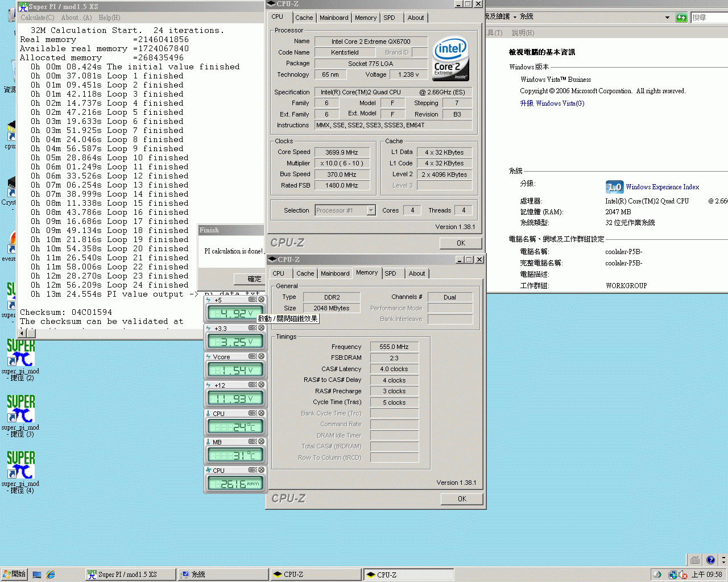Click the Core Speed value 3699.9 MHz

click(342, 152)
